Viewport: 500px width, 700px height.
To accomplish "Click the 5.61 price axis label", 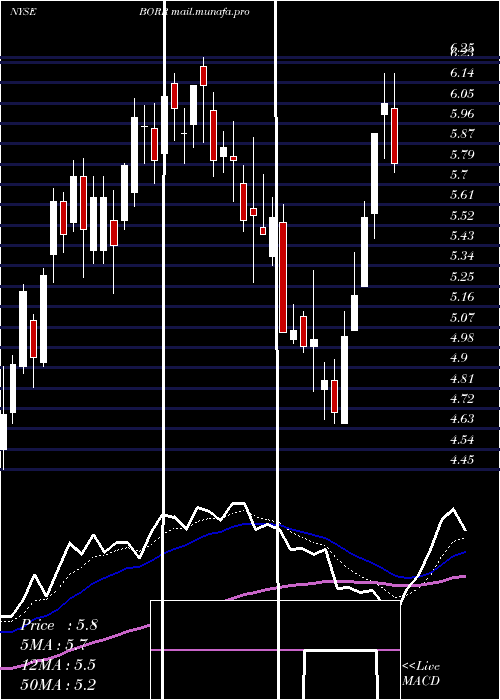I will point(462,195).
